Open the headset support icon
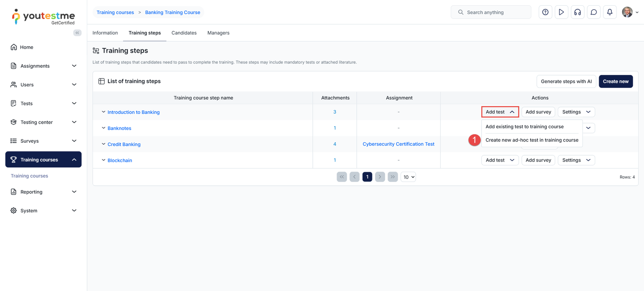This screenshot has width=644, height=291. point(577,12)
